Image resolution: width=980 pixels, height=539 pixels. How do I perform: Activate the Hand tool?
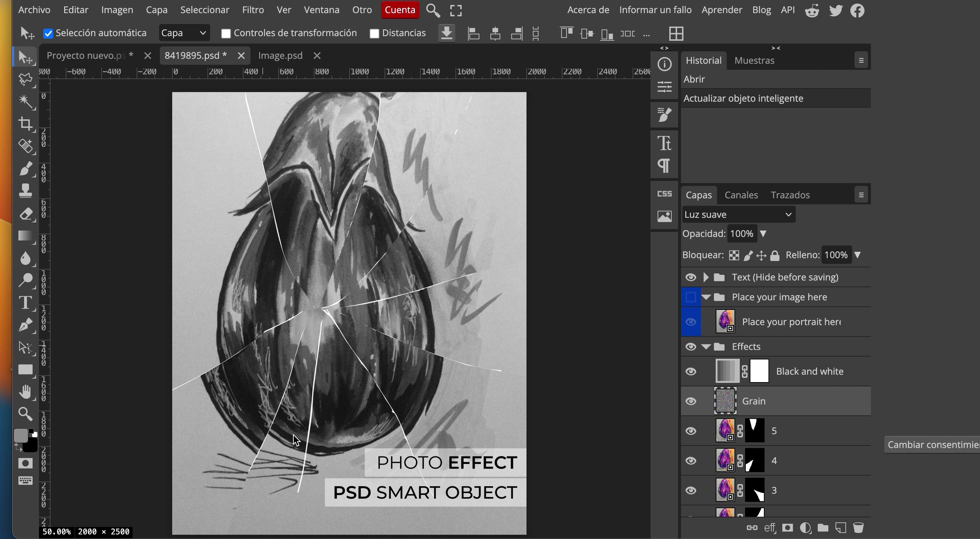point(26,392)
